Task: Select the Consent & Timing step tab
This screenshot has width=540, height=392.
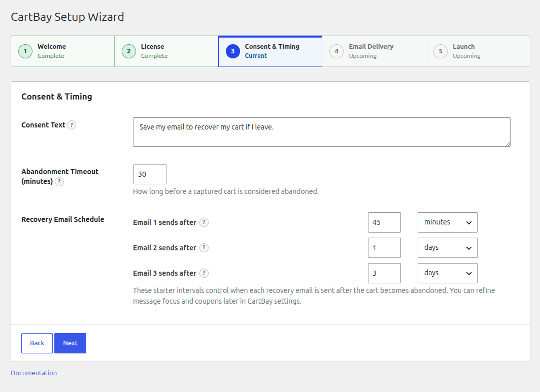Action: 271,51
